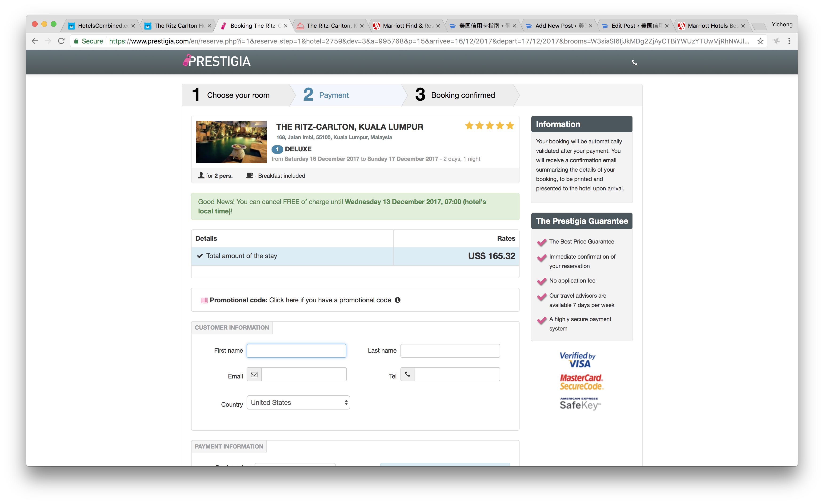
Task: Click the person icon next to 2 pers.
Action: [x=201, y=175]
